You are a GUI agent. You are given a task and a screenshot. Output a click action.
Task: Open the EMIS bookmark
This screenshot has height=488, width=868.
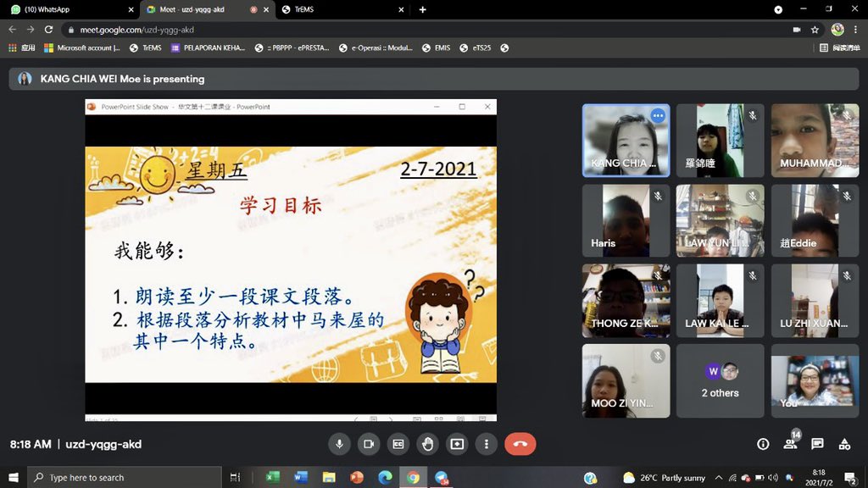coord(437,48)
